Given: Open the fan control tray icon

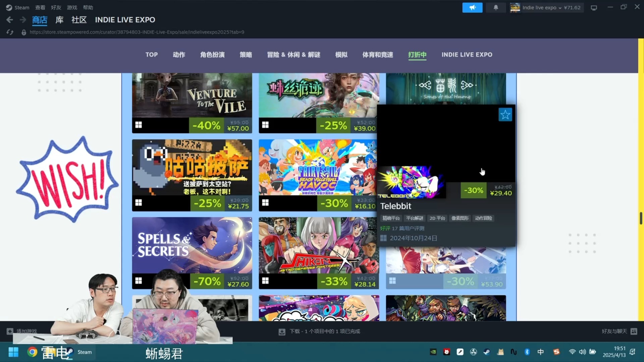Looking at the screenshot, I should [x=473, y=352].
